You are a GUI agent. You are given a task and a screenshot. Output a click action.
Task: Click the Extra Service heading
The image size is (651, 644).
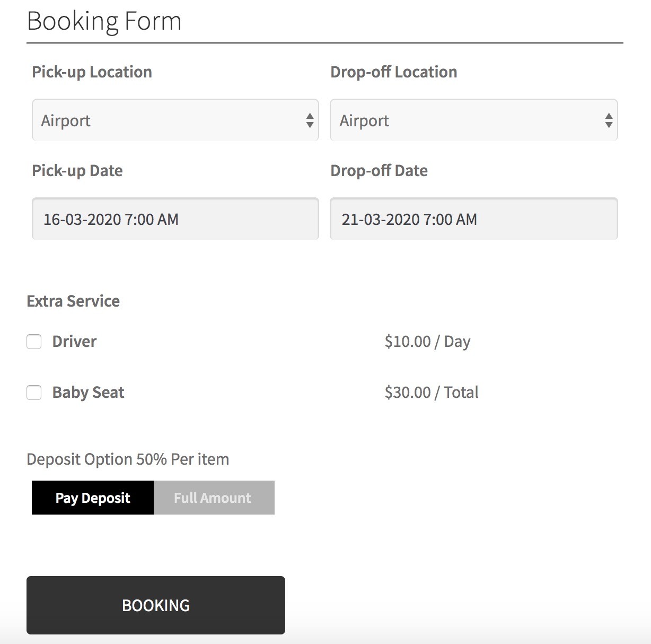click(73, 301)
